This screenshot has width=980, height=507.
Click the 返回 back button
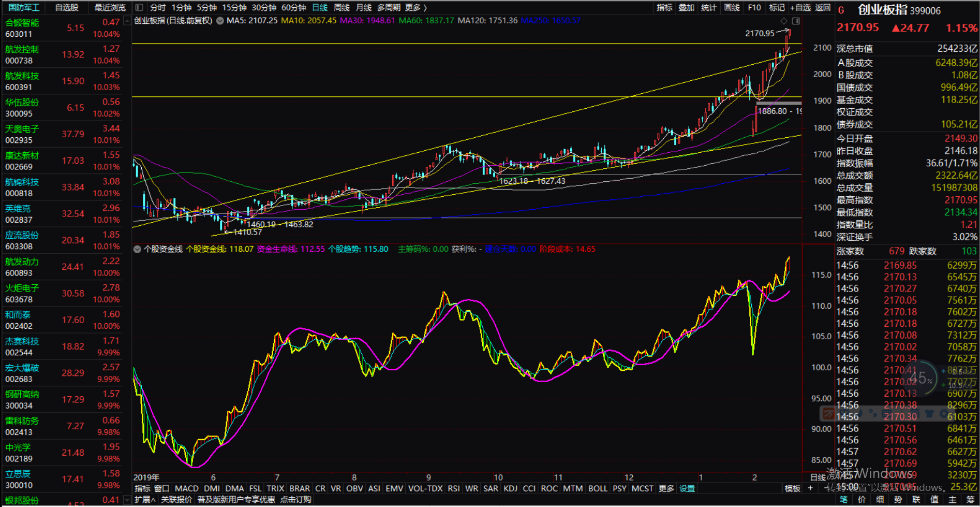coord(823,7)
